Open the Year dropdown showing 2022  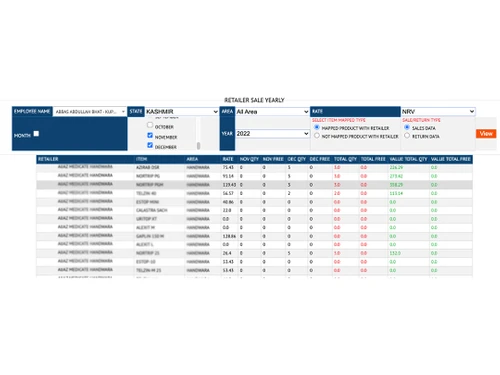tap(272, 134)
